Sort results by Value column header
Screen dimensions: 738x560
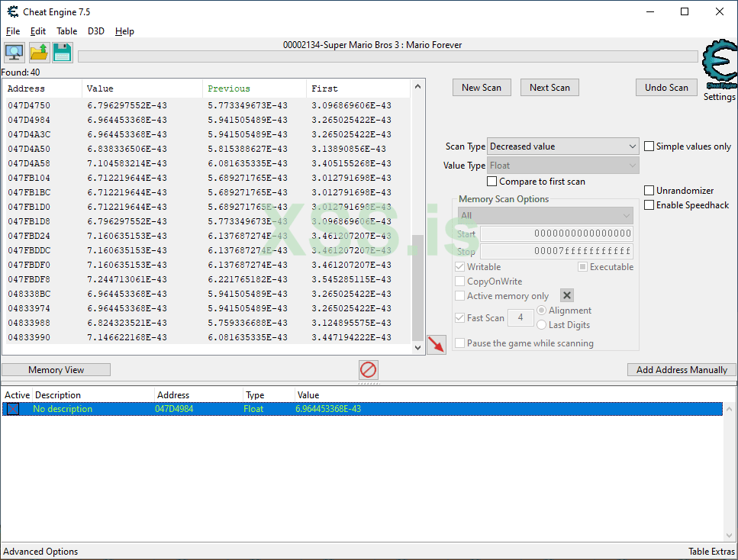click(x=142, y=89)
